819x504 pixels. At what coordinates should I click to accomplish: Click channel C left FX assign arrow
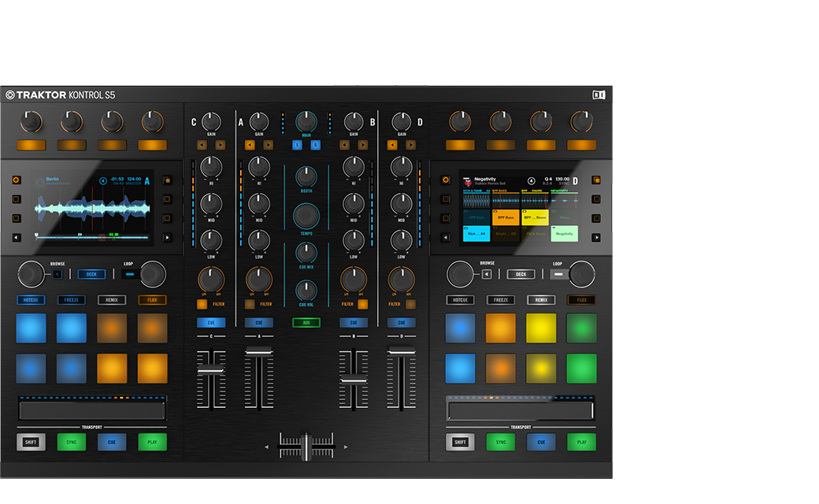[202, 145]
